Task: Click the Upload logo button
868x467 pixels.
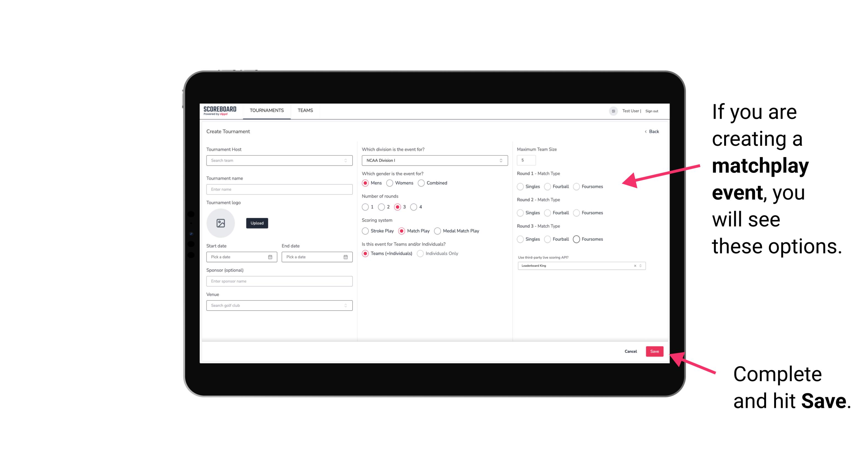Action: point(257,223)
